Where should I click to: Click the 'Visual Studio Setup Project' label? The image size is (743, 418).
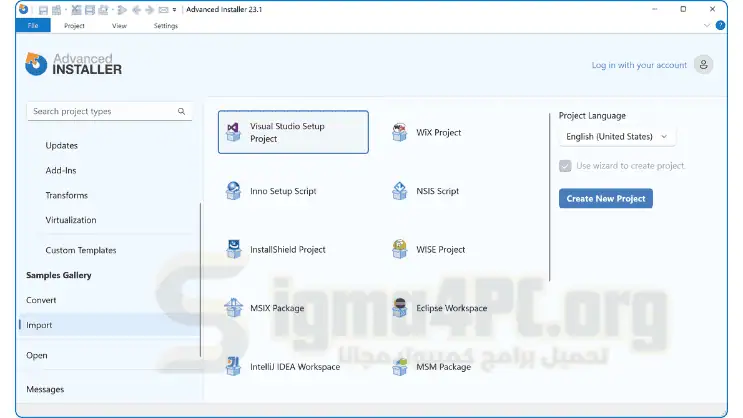coord(287,132)
